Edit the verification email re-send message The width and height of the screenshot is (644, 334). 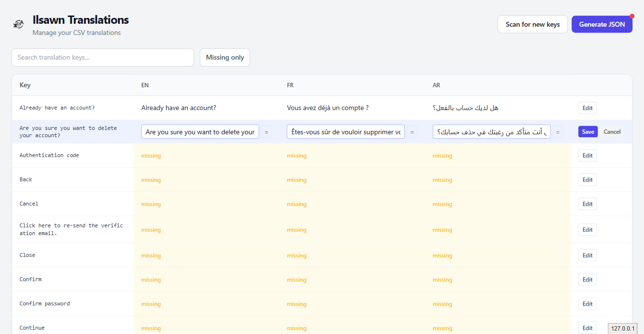coord(587,229)
